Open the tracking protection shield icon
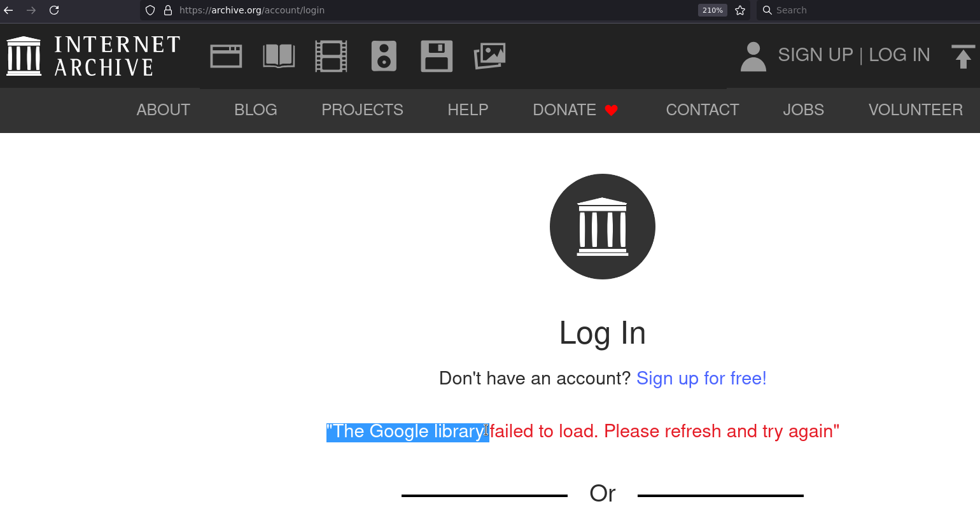 (150, 10)
